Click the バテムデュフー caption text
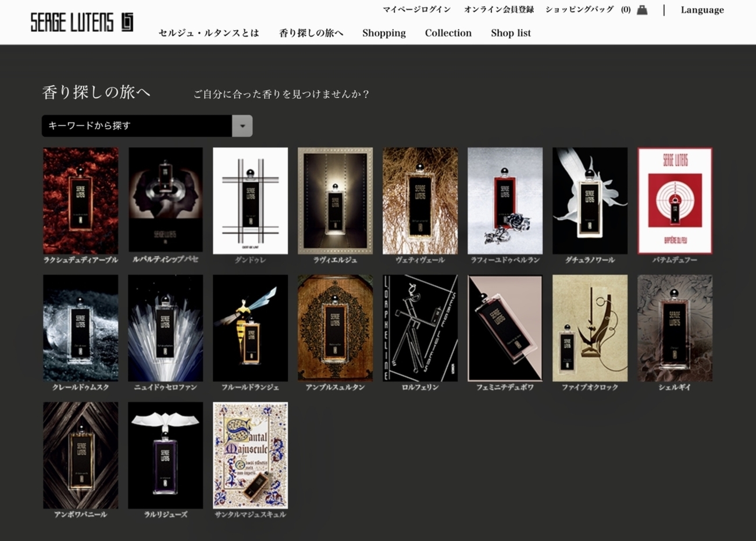 tap(675, 260)
